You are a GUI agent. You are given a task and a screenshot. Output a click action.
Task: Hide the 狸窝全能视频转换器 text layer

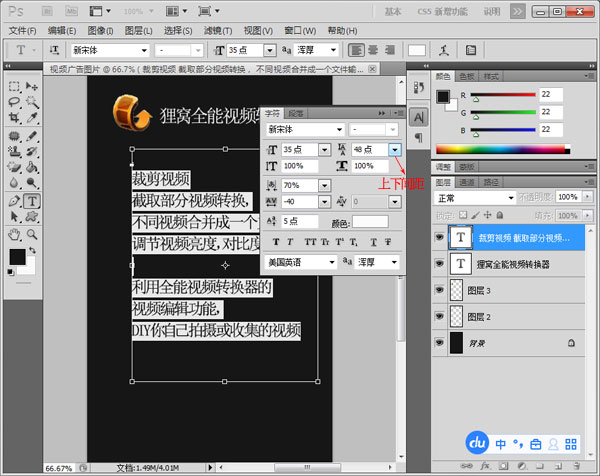[x=440, y=264]
